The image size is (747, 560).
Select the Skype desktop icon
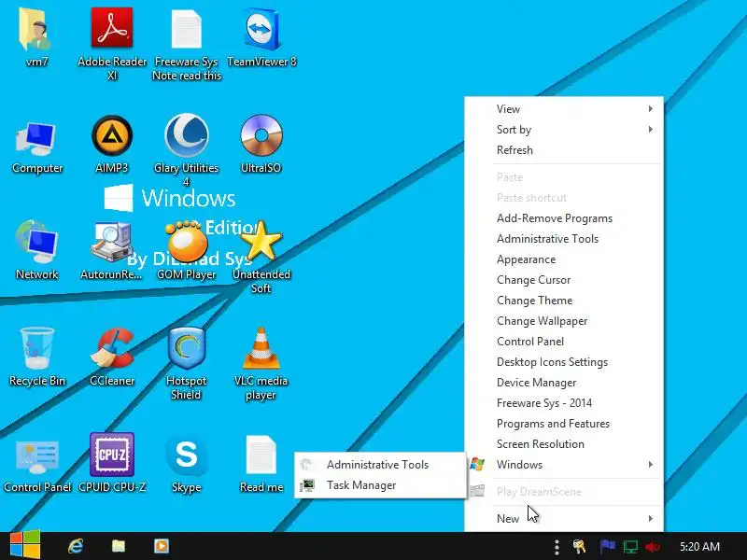point(186,455)
